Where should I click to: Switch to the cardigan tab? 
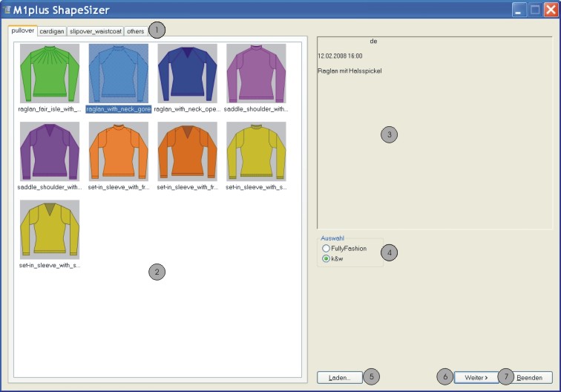click(x=52, y=32)
